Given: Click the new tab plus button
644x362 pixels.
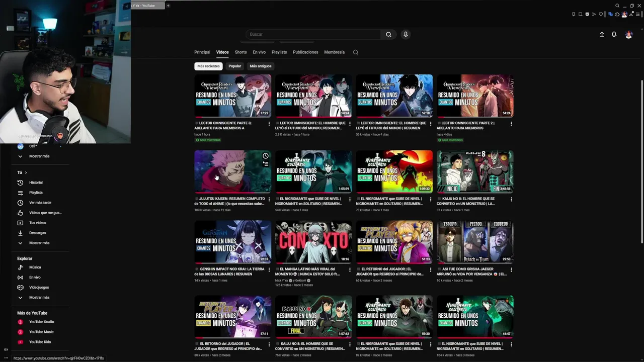Looking at the screenshot, I should [x=168, y=6].
